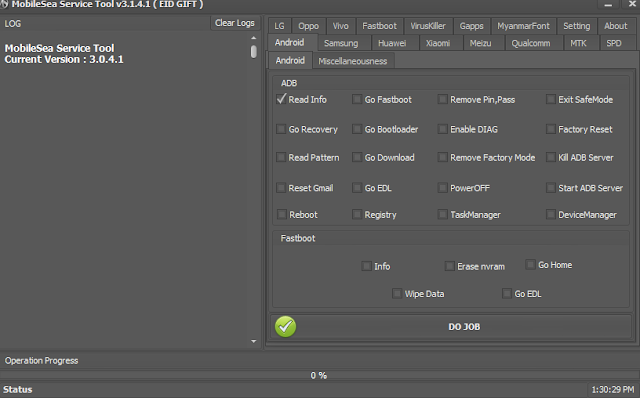Tick the Fastboot Go EDL checkbox

507,293
